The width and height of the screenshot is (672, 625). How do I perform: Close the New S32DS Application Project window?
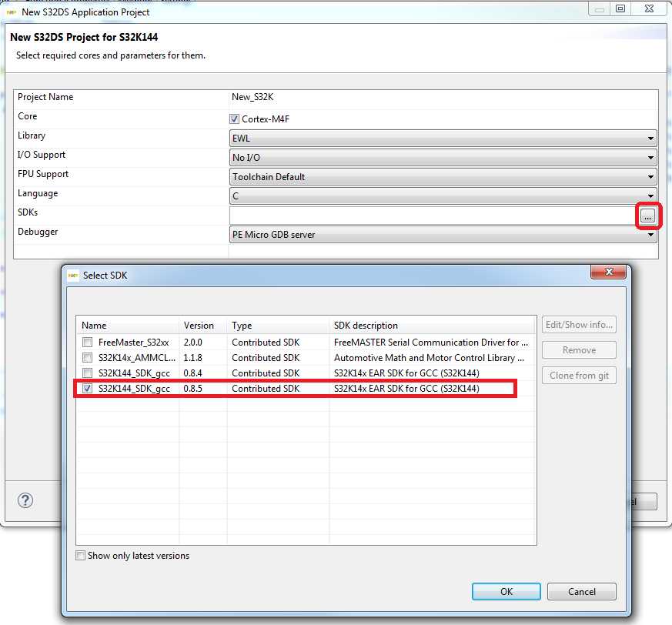(649, 8)
